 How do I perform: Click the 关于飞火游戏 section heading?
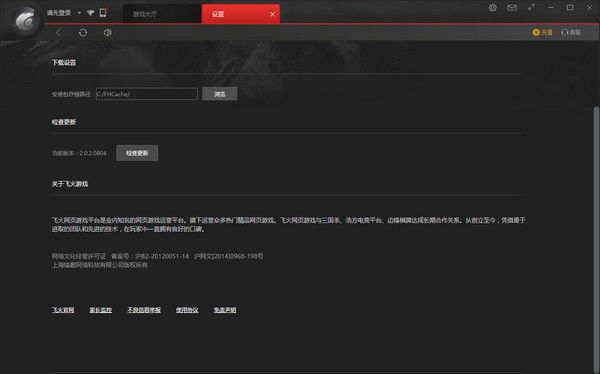(x=70, y=184)
